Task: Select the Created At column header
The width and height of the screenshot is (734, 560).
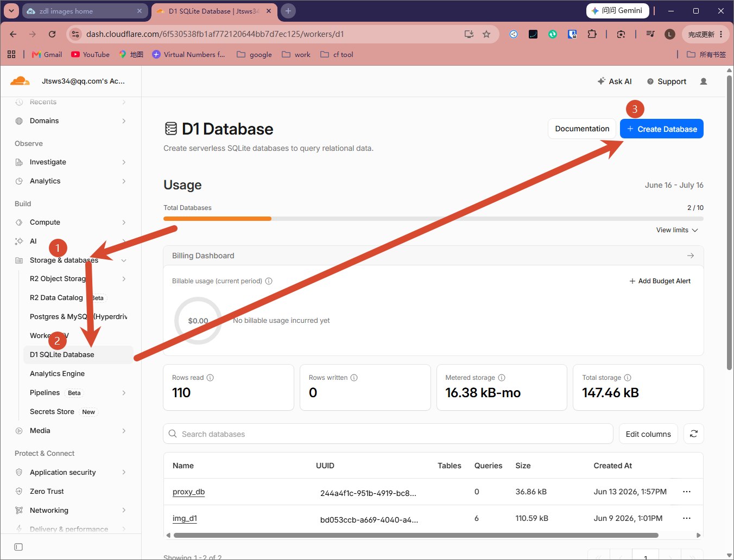Action: 612,466
